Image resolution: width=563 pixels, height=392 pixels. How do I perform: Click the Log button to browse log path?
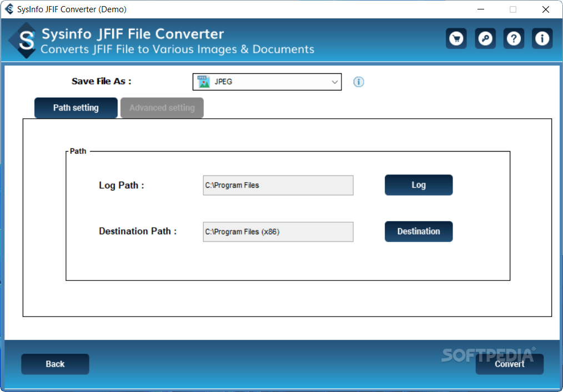click(x=419, y=185)
